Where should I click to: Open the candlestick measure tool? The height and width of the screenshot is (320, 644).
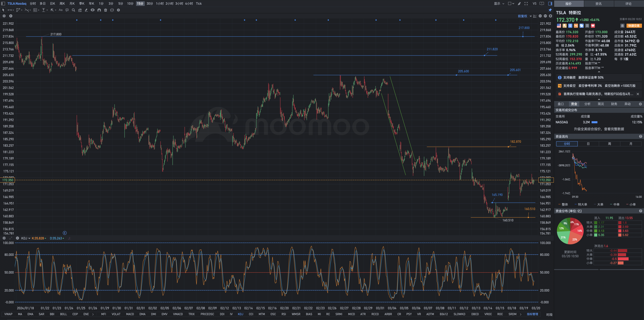point(80,10)
